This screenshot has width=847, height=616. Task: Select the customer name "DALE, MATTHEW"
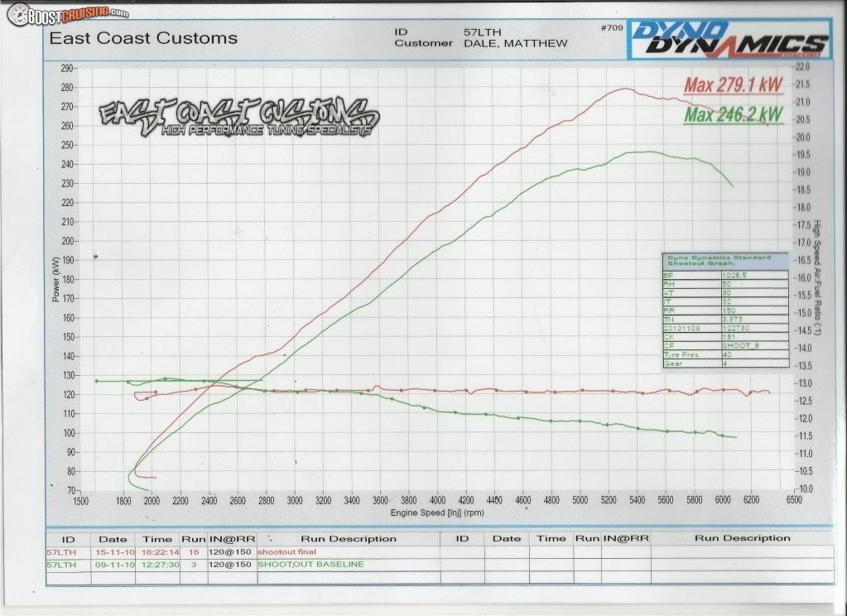coord(516,44)
